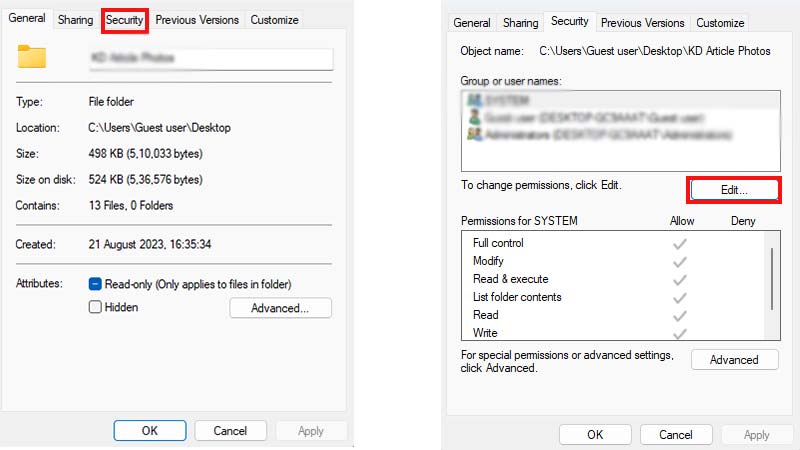Screen dimensions: 800x450
Task: Click OK in the Security tab dialog
Action: coord(595,435)
